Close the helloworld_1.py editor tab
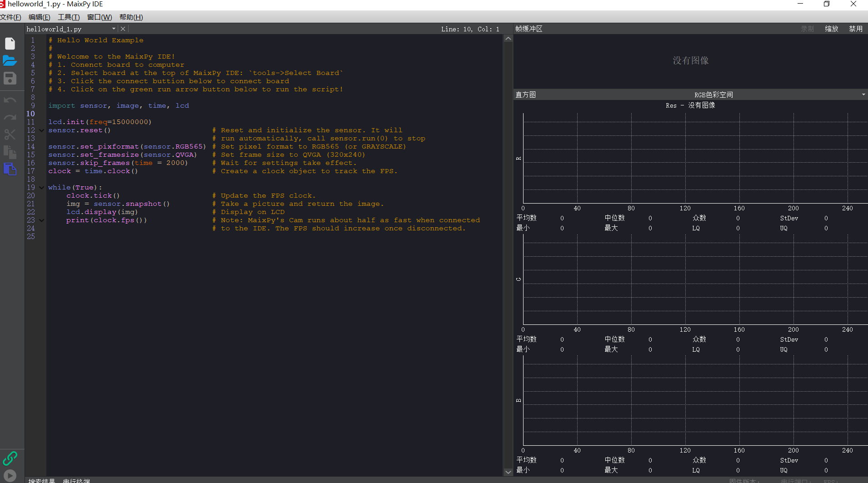This screenshot has width=868, height=483. (123, 29)
